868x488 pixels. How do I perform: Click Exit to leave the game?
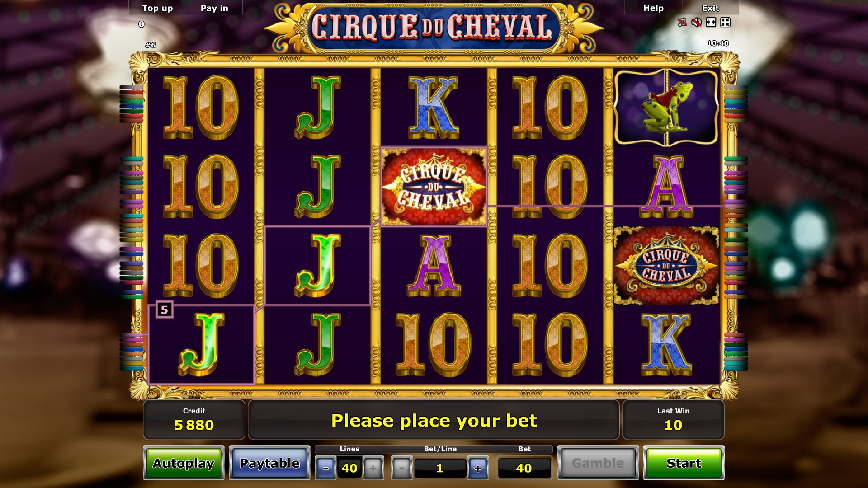click(x=710, y=8)
